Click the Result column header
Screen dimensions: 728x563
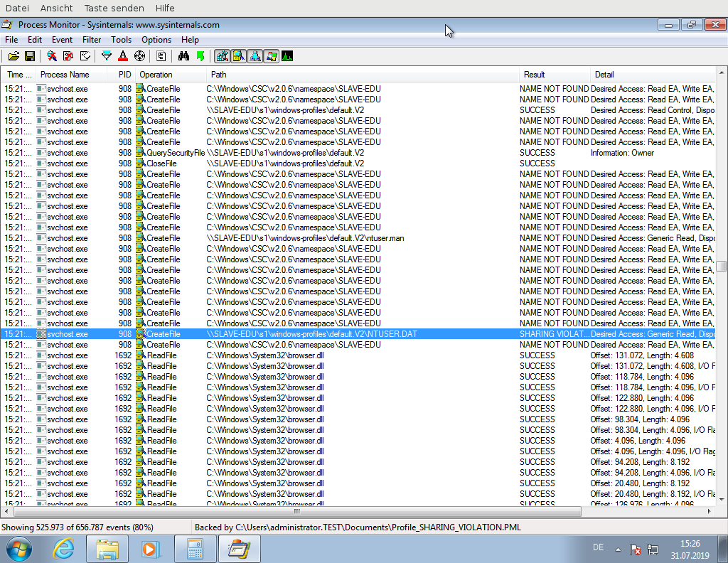tap(534, 75)
